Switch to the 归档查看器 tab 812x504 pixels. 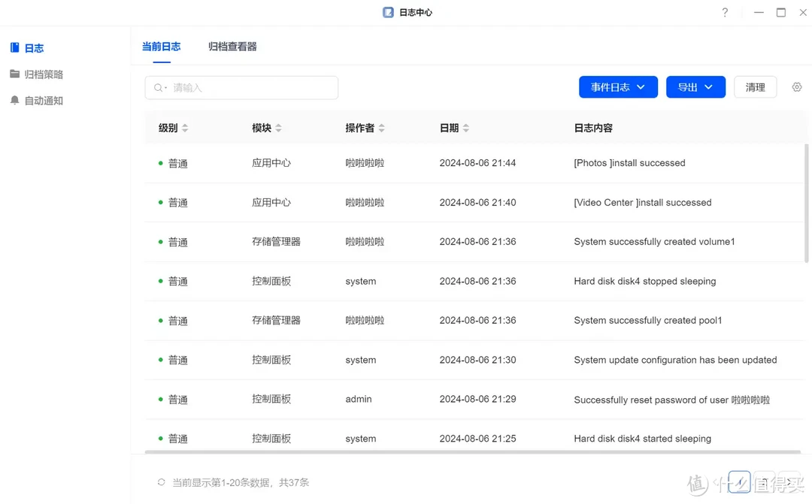(232, 46)
